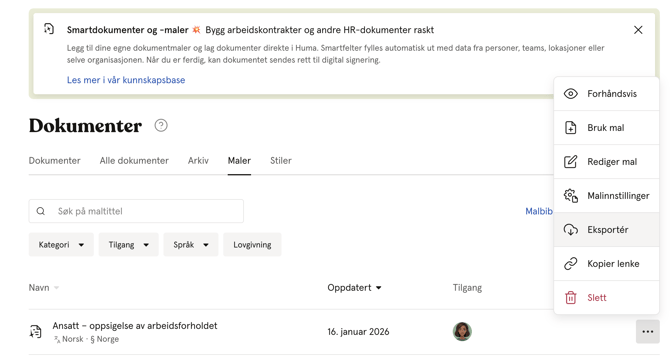Choose Rediger mal in the context menu
Screen dimensions: 670x362
(x=606, y=162)
